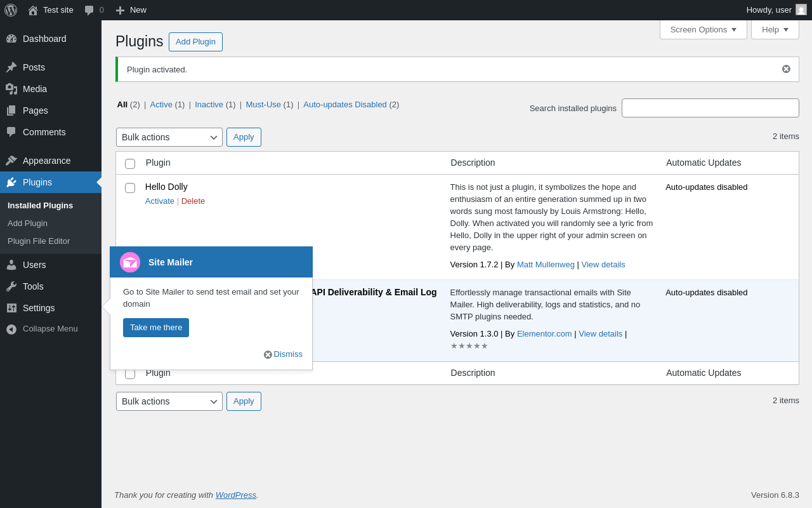This screenshot has width=812, height=508.
Task: Click the pink Site Mailer envelope icon
Action: pyautogui.click(x=130, y=262)
